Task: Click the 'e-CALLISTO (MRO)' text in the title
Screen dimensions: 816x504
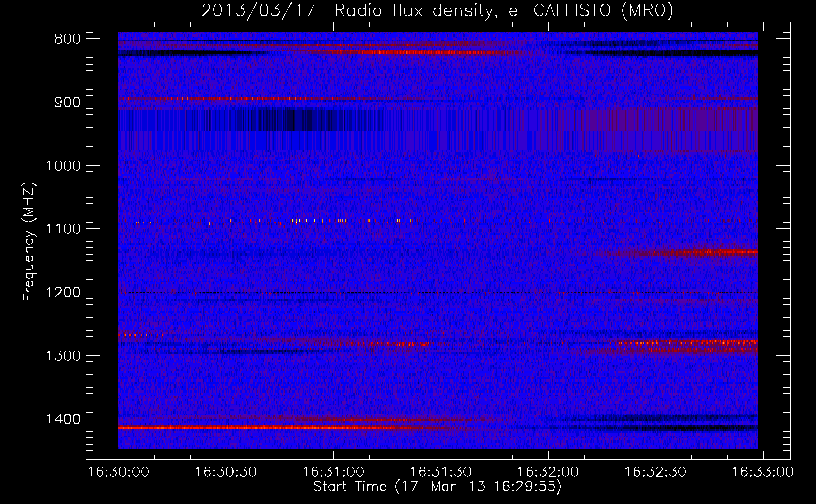Action: (591, 10)
